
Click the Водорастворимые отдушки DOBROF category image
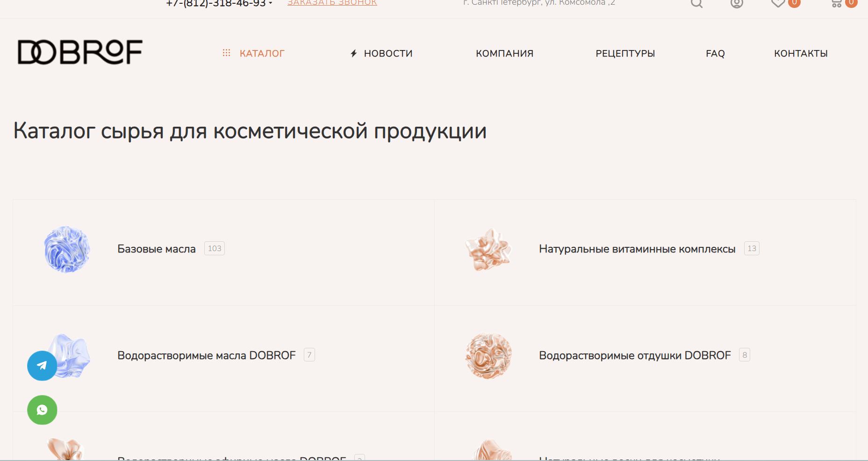tap(488, 356)
